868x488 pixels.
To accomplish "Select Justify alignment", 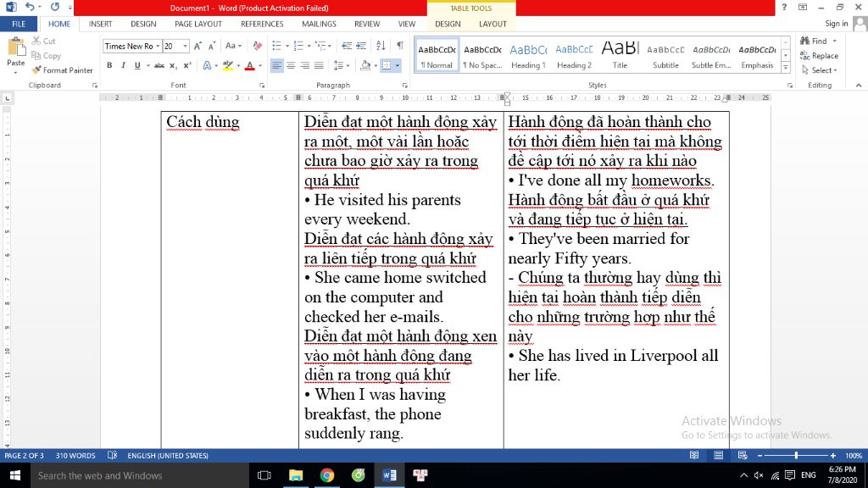I will [x=319, y=65].
